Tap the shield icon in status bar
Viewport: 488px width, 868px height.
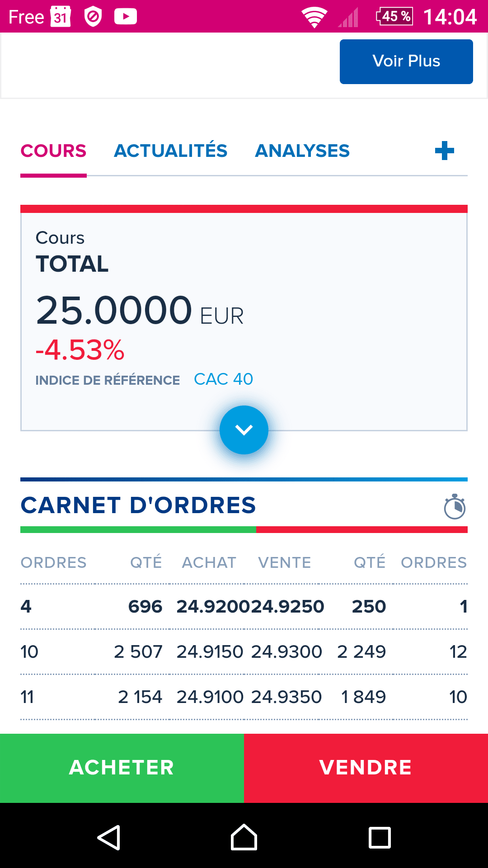[x=93, y=17]
